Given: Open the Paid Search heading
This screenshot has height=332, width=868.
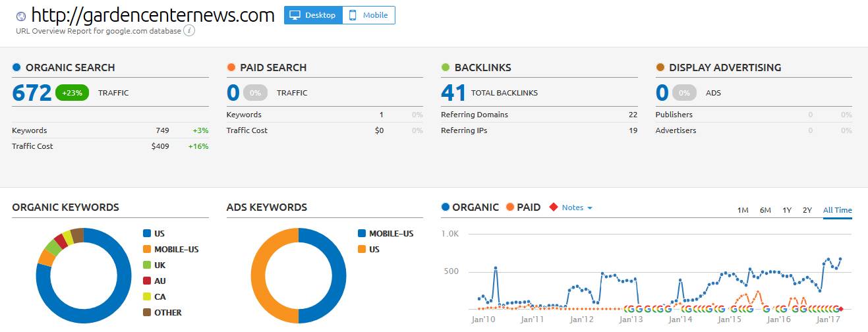Looking at the screenshot, I should (x=273, y=67).
